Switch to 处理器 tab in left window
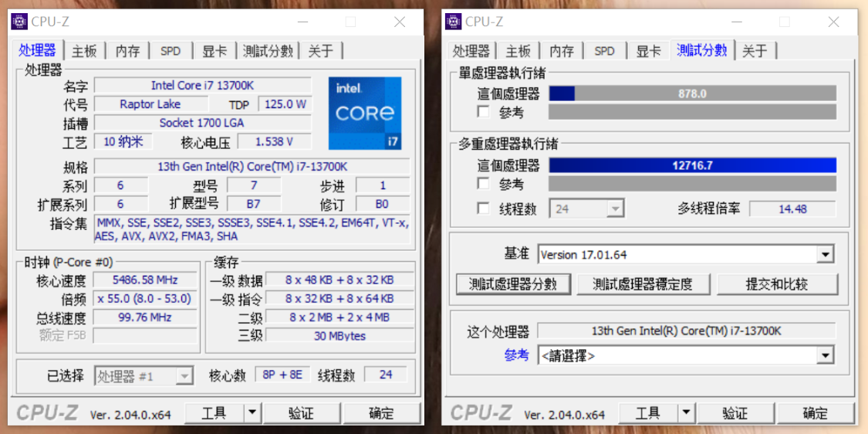The height and width of the screenshot is (434, 868). pyautogui.click(x=37, y=50)
